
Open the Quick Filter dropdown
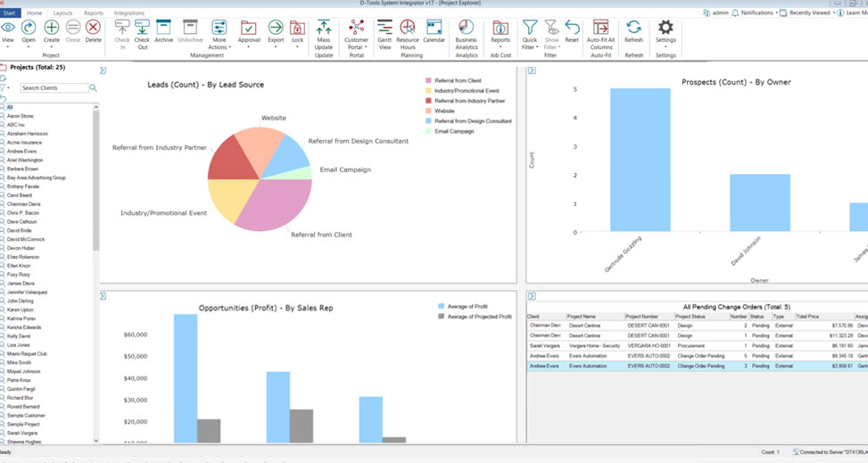[x=530, y=34]
